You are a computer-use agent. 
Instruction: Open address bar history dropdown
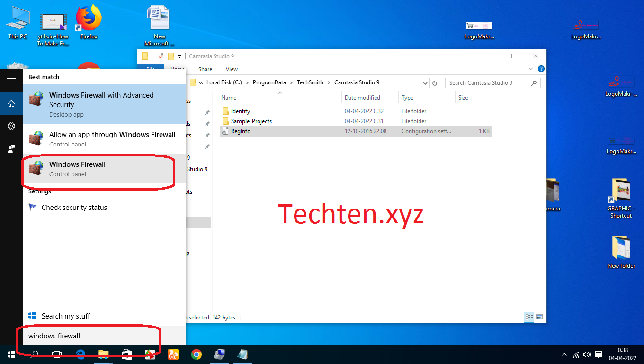click(425, 83)
